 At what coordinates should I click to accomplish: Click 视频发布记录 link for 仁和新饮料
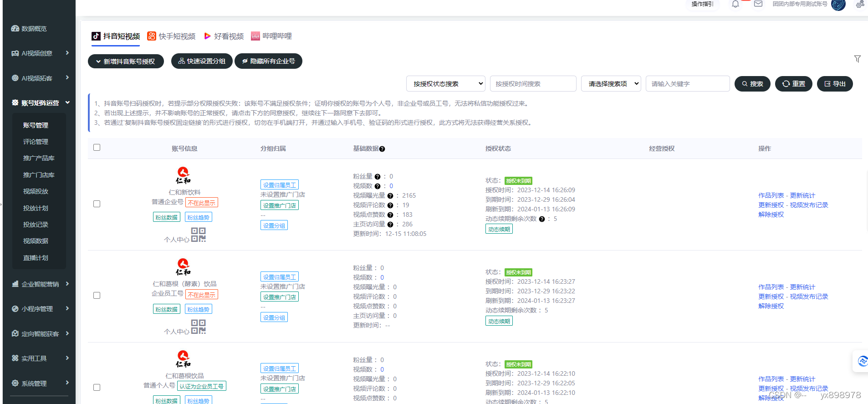click(x=809, y=205)
